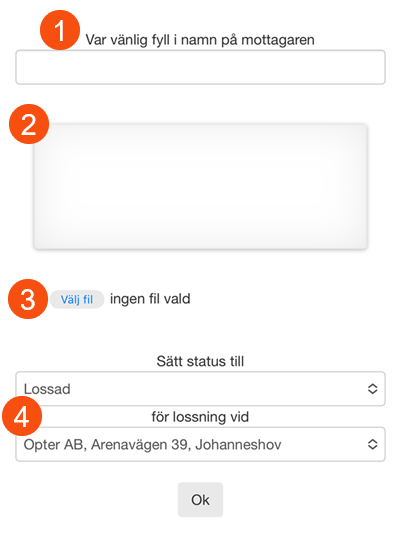Open the 'för lossning vid' address dropdown

point(200,444)
